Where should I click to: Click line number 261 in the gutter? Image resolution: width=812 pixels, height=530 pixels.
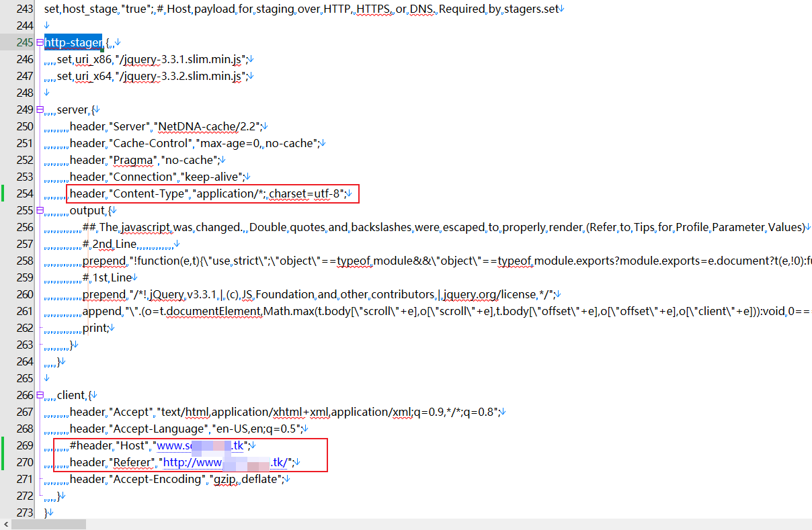(x=25, y=311)
